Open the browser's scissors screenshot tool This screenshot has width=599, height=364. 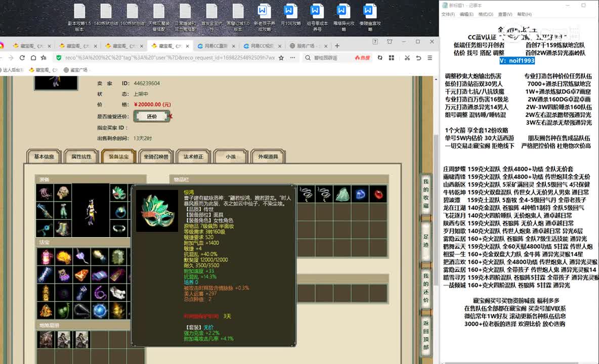[x=407, y=58]
